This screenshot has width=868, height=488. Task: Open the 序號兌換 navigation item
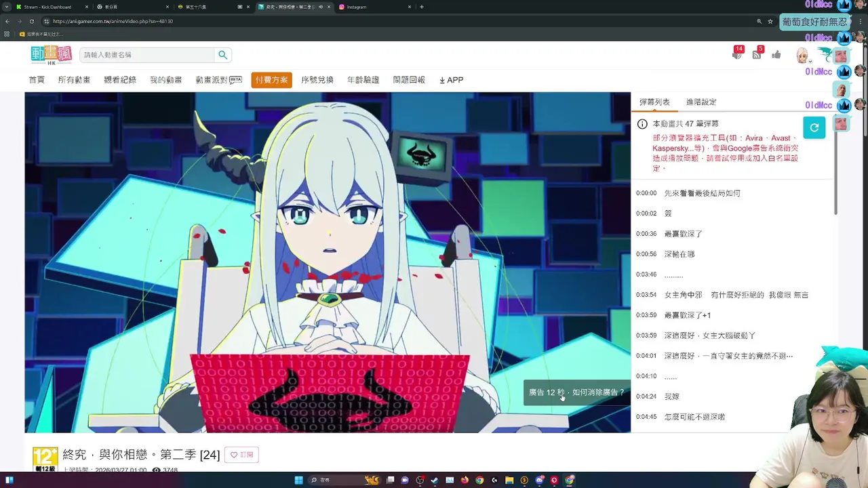(317, 80)
